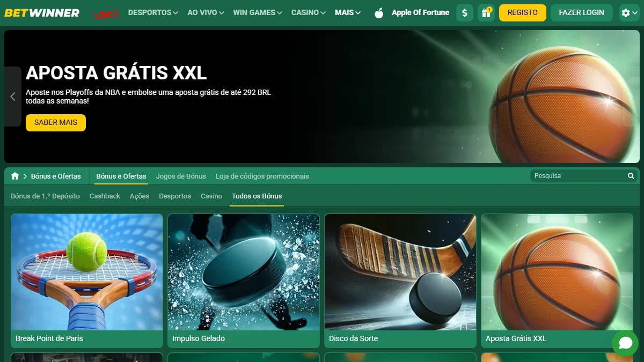
Task: Click Bónus e Ofertas breadcrumb link
Action: (x=56, y=176)
